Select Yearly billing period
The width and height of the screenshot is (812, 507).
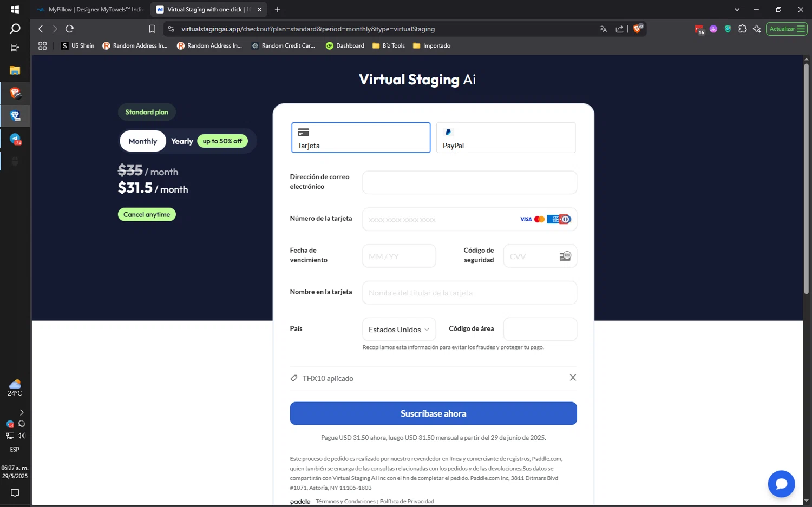(x=182, y=141)
